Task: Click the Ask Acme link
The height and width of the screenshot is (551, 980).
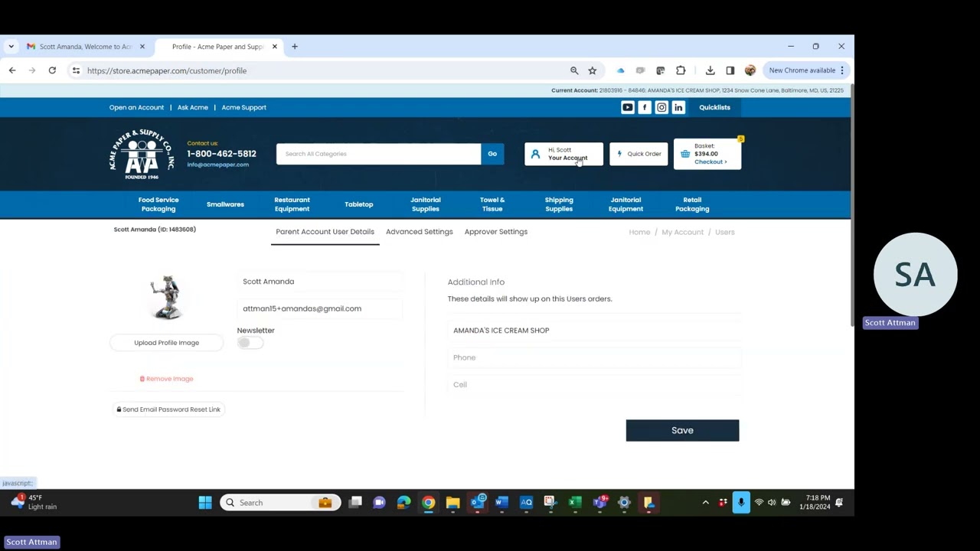Action: [193, 107]
